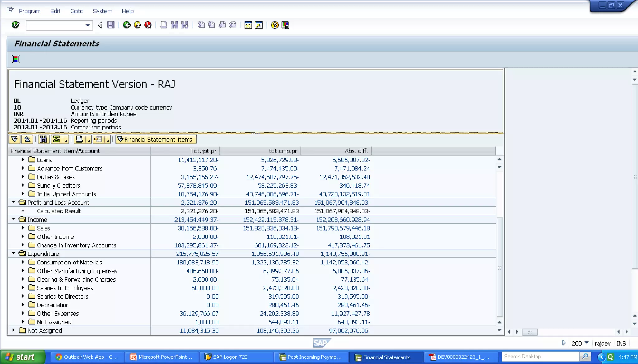The height and width of the screenshot is (364, 638).
Task: Open the command field dropdown arrow
Action: tap(88, 25)
